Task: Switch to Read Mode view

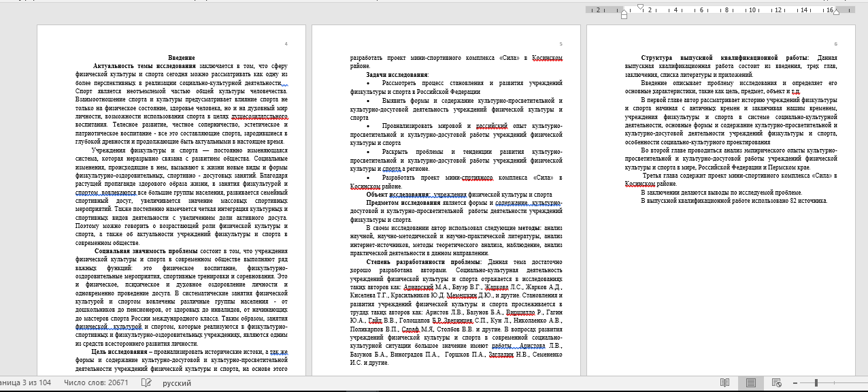Action: tap(725, 383)
